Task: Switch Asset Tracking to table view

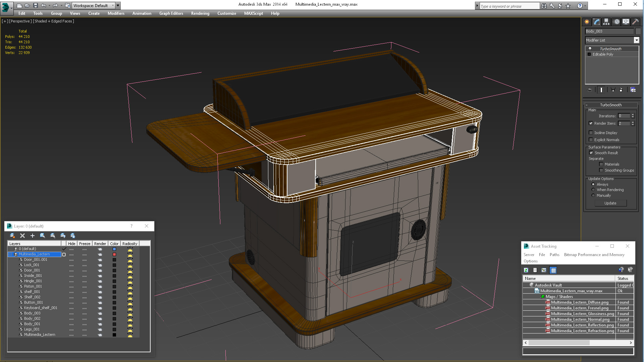Action: click(x=553, y=270)
